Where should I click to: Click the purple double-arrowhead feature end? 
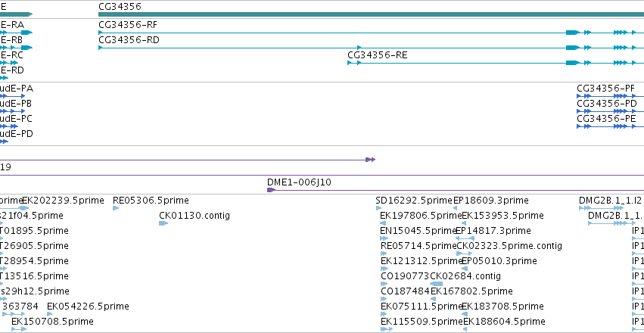pyautogui.click(x=371, y=160)
